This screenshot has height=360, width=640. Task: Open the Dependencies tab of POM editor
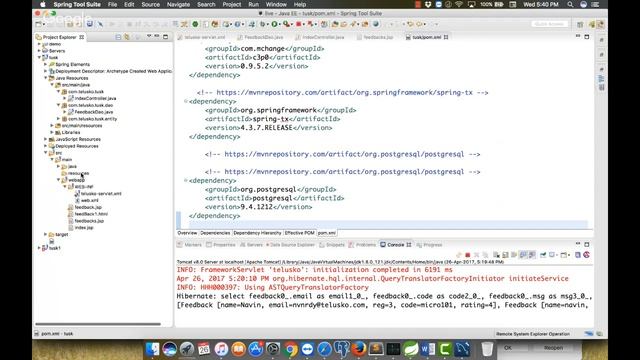click(215, 233)
